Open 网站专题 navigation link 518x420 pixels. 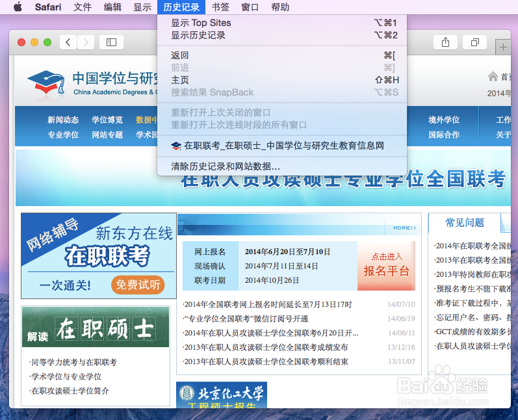click(107, 135)
